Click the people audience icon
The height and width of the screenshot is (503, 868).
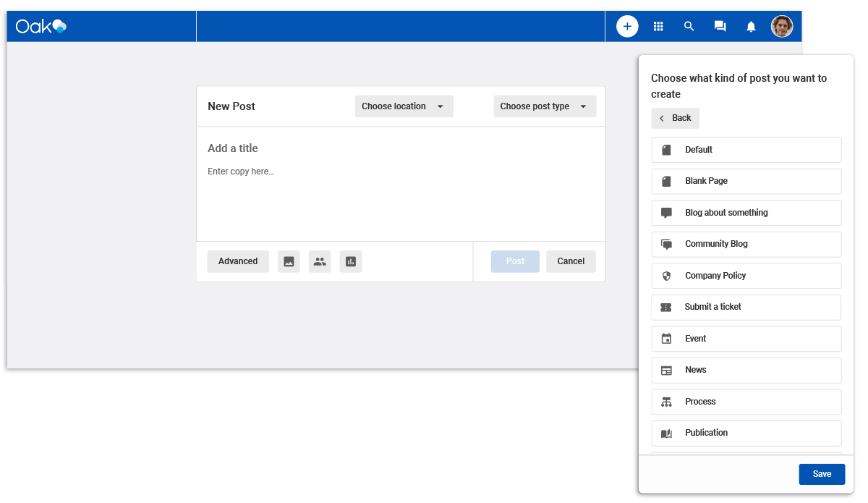(320, 261)
